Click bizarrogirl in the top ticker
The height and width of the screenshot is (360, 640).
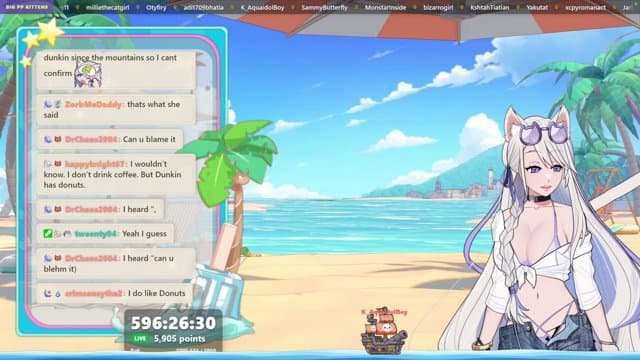tap(438, 7)
